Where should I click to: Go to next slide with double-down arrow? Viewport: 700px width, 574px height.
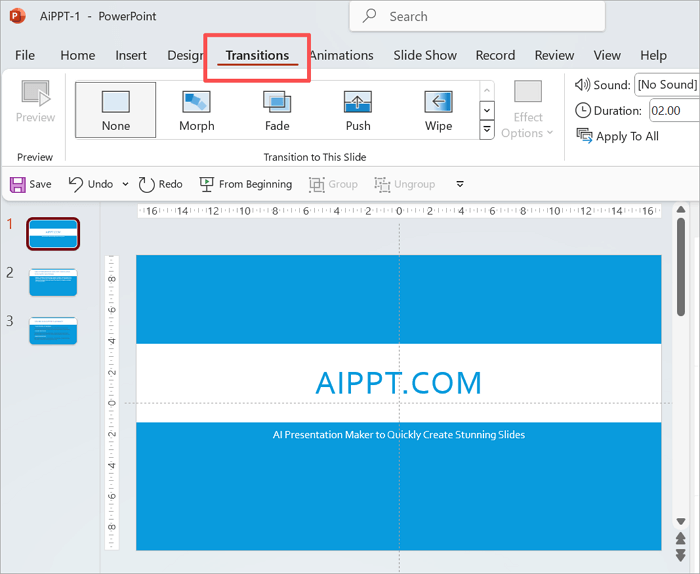[x=681, y=555]
